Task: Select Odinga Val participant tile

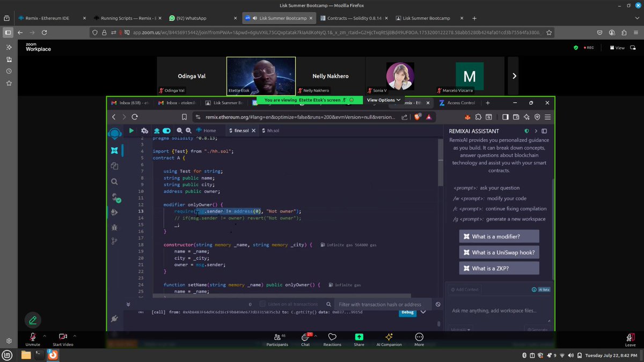Action: click(192, 76)
